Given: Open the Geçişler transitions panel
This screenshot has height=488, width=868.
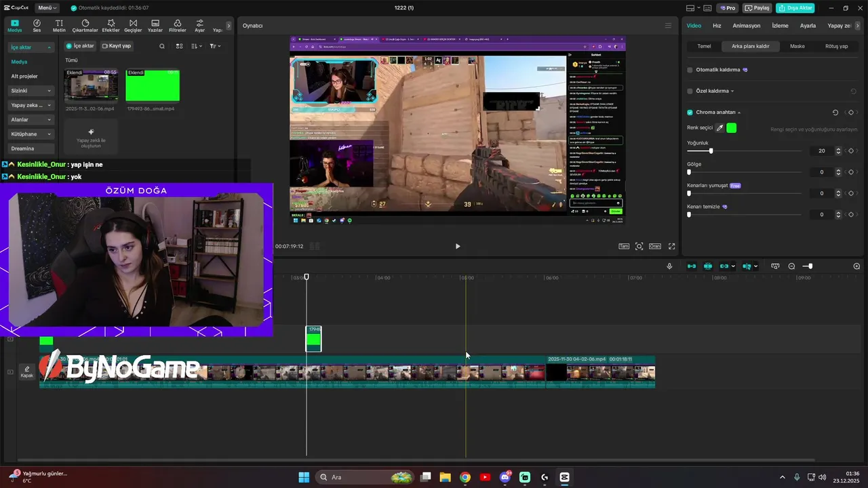Looking at the screenshot, I should [133, 26].
